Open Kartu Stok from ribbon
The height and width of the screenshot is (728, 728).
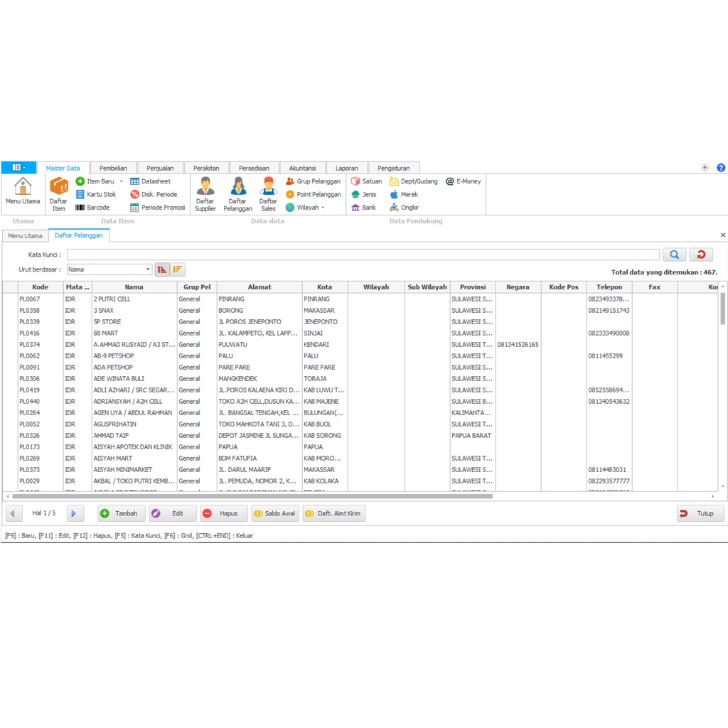click(x=96, y=194)
